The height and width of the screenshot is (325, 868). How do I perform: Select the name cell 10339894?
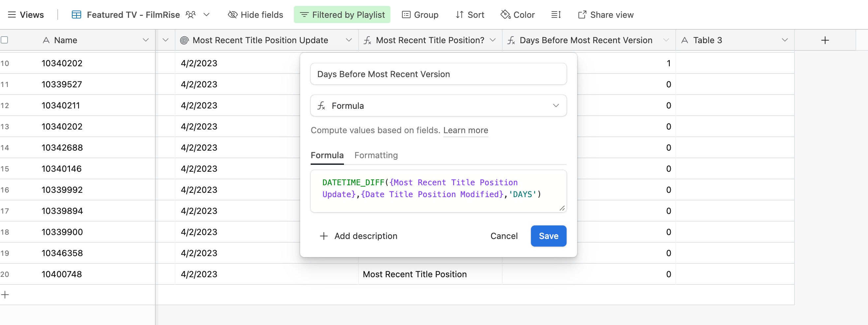point(62,211)
